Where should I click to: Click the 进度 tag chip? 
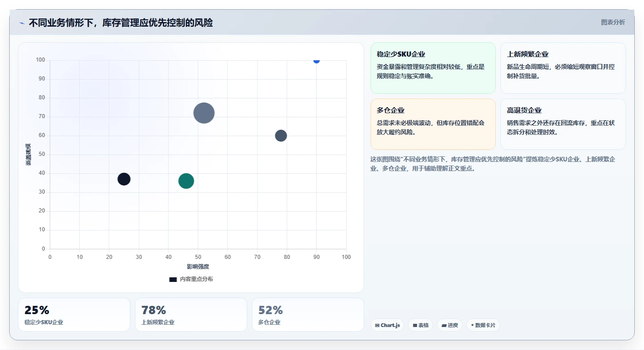450,325
